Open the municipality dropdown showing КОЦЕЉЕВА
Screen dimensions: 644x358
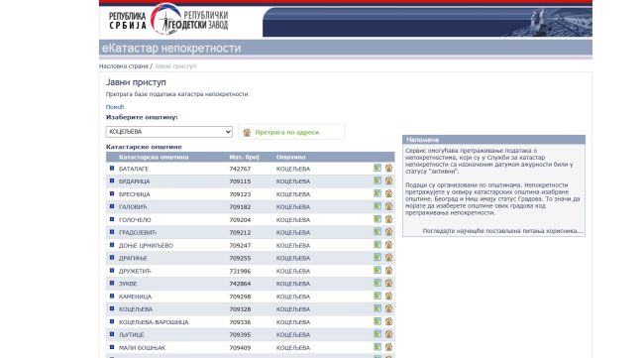(169, 132)
